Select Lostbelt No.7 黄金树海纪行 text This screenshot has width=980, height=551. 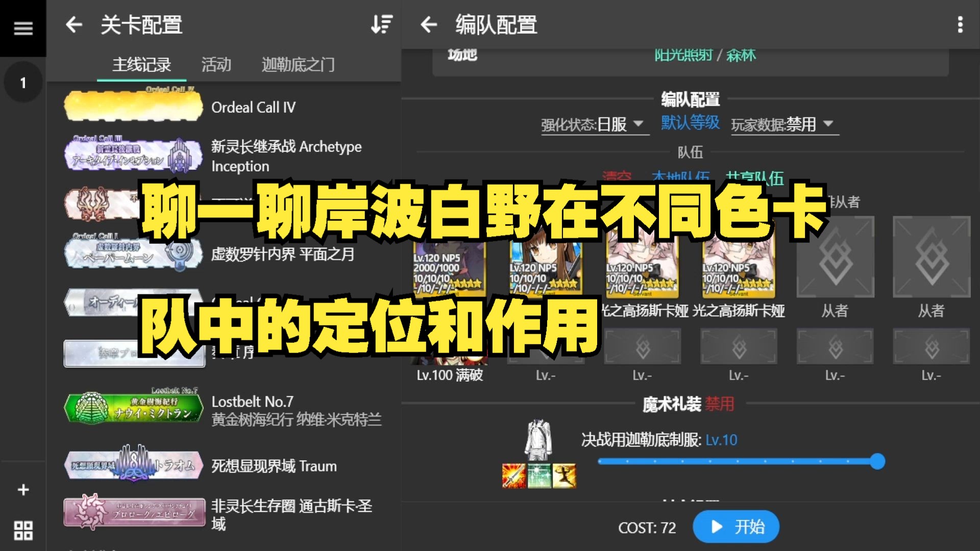point(296,410)
